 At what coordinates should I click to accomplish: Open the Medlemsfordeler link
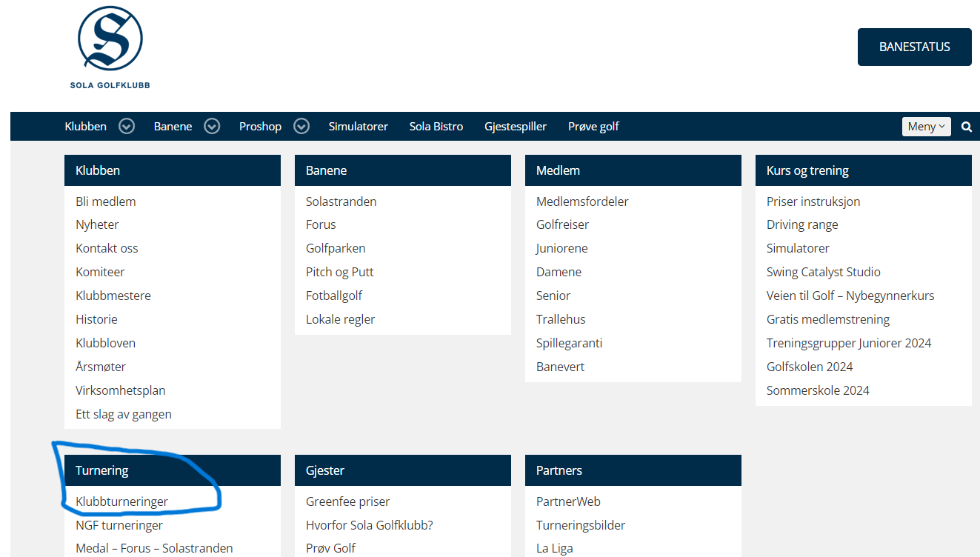coord(582,201)
